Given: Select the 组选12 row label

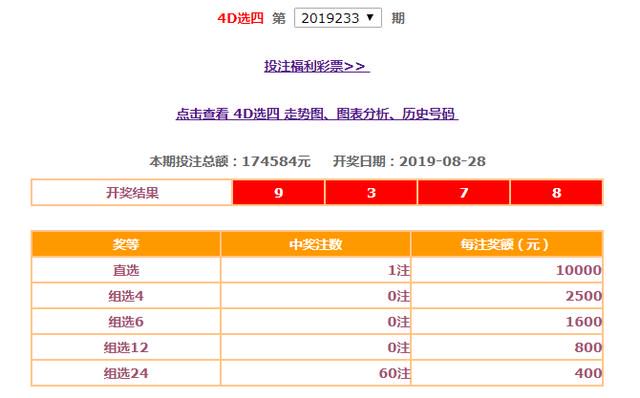Looking at the screenshot, I should pos(126,347).
